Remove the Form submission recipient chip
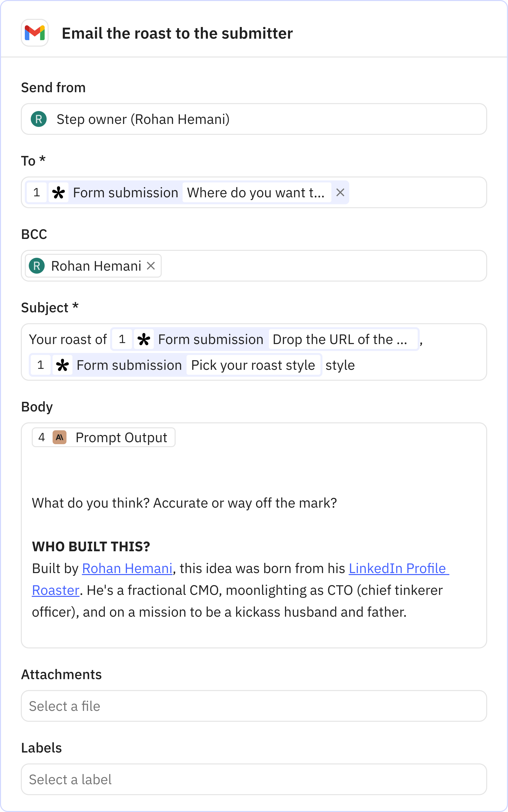Image resolution: width=508 pixels, height=812 pixels. pos(340,192)
